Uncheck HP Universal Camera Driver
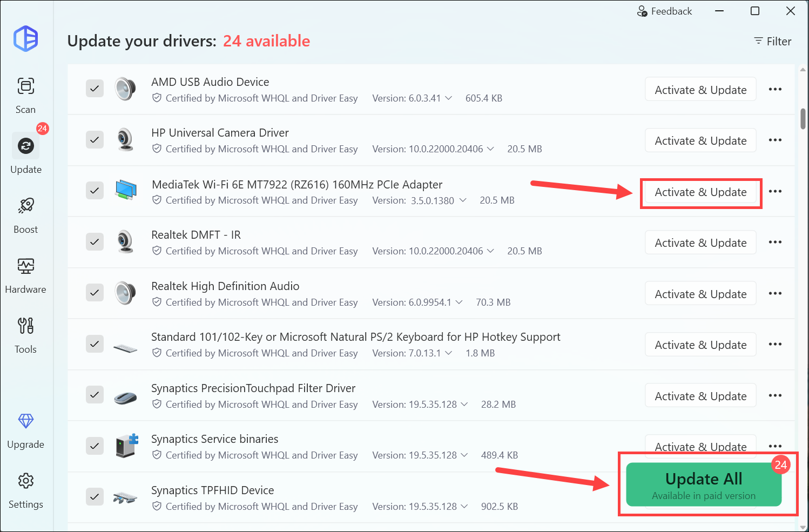Viewport: 809px width, 532px height. [x=95, y=140]
